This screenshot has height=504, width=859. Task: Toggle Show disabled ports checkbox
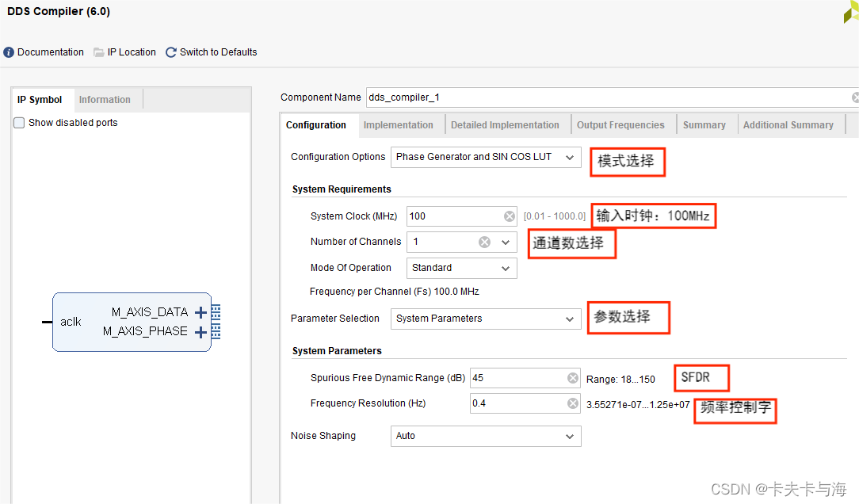[x=19, y=123]
